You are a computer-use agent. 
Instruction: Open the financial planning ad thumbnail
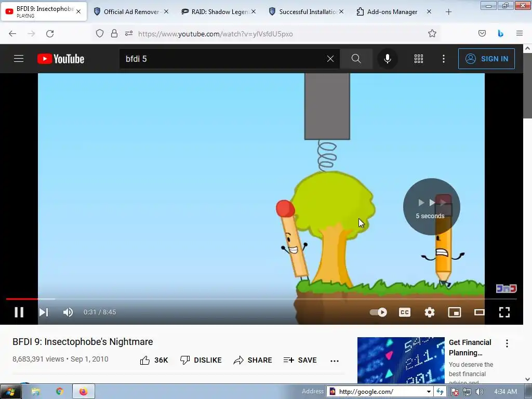coord(401,361)
